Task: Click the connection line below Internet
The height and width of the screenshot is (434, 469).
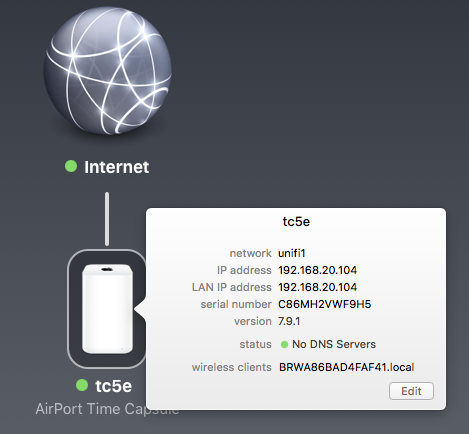Action: [107, 219]
